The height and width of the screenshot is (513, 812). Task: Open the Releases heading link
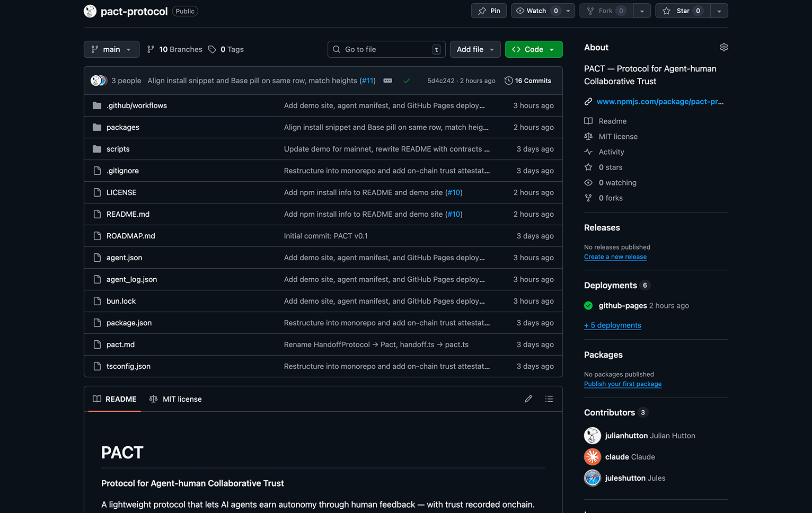coord(602,227)
